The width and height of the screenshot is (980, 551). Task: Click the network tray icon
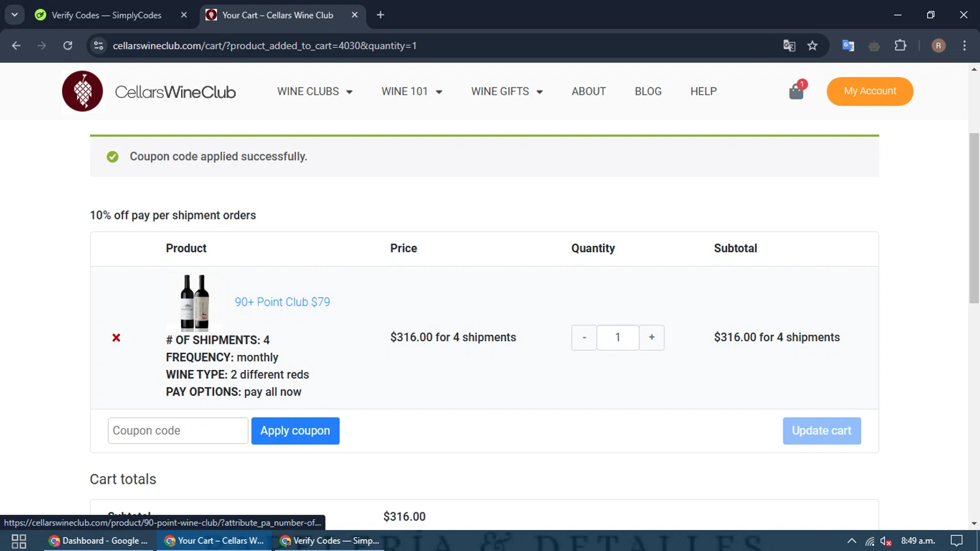(x=870, y=541)
